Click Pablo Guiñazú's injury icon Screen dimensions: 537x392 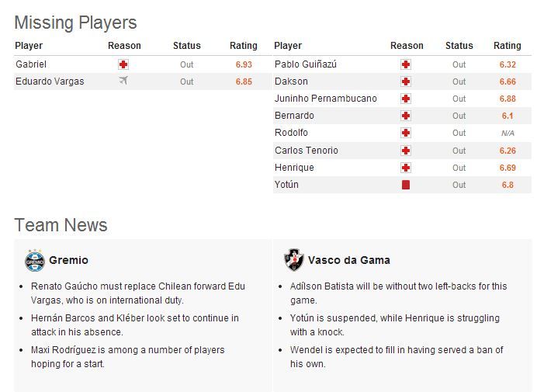(x=405, y=64)
